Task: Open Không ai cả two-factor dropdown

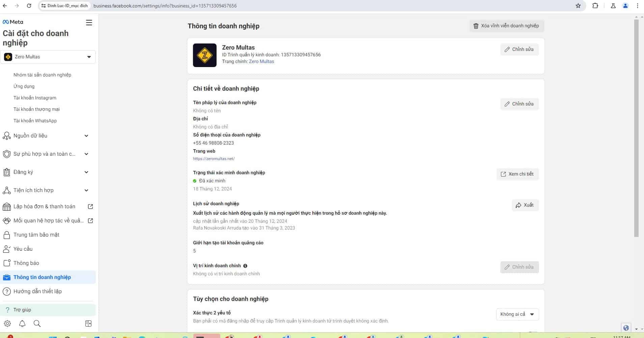Action: tap(517, 314)
